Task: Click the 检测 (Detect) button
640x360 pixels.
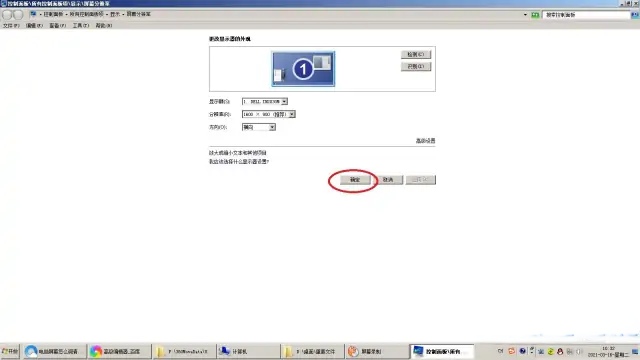Action: coord(416,54)
